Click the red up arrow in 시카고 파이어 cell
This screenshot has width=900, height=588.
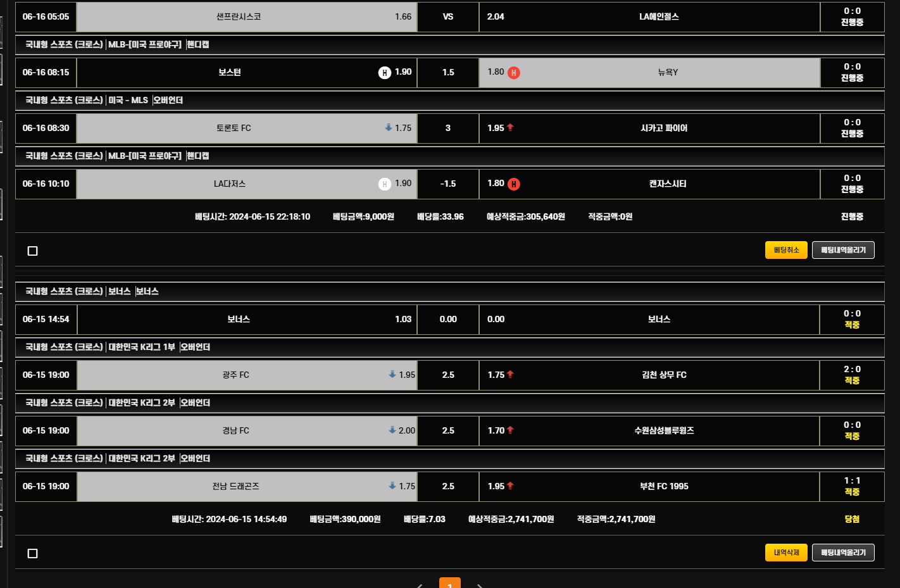510,128
